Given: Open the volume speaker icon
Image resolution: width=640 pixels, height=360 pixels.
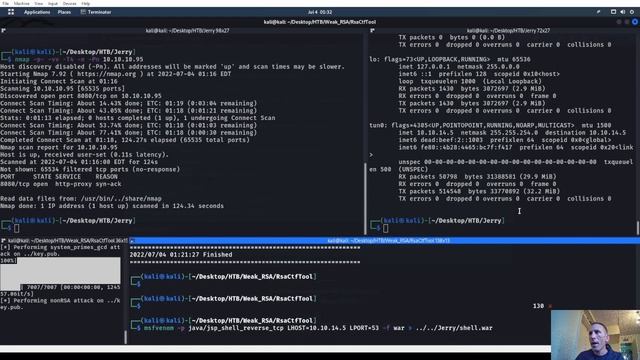Looking at the screenshot, I should tap(622, 12).
